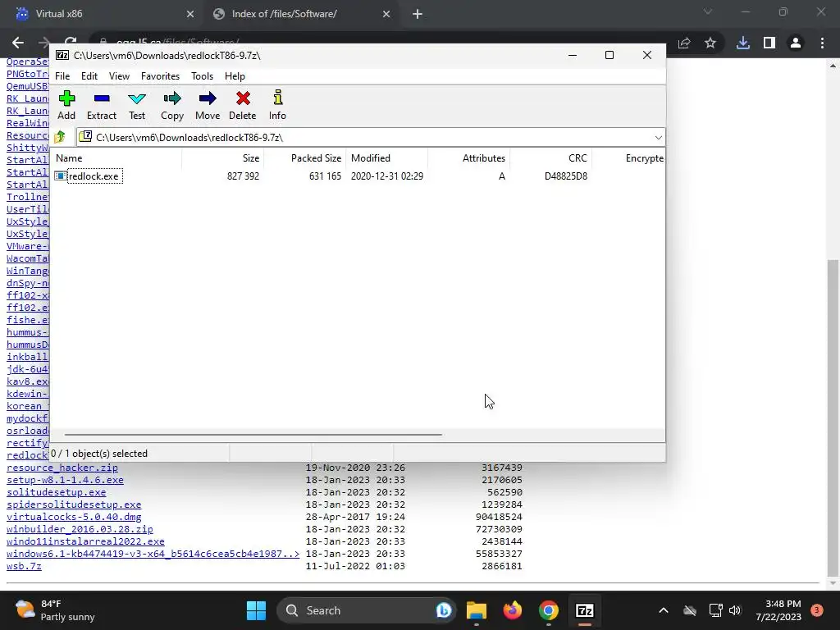840x630 pixels.
Task: Open the Tools menu
Action: coord(202,76)
